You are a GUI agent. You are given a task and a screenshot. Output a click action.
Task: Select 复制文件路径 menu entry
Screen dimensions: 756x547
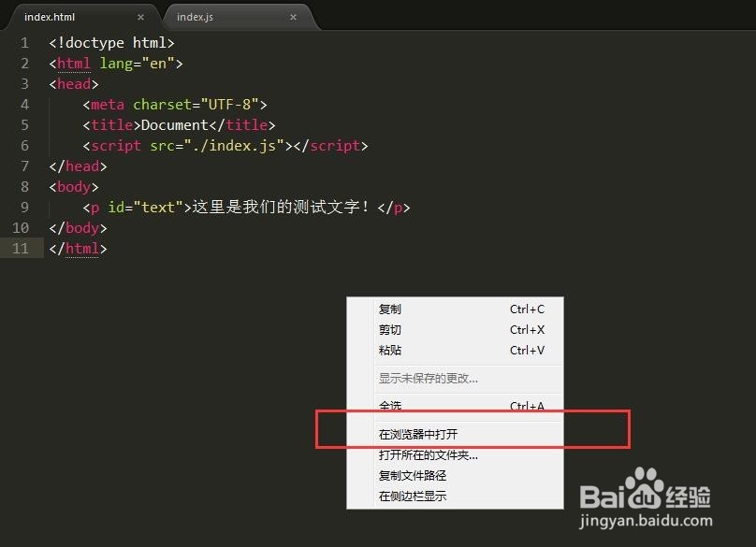coord(455,476)
